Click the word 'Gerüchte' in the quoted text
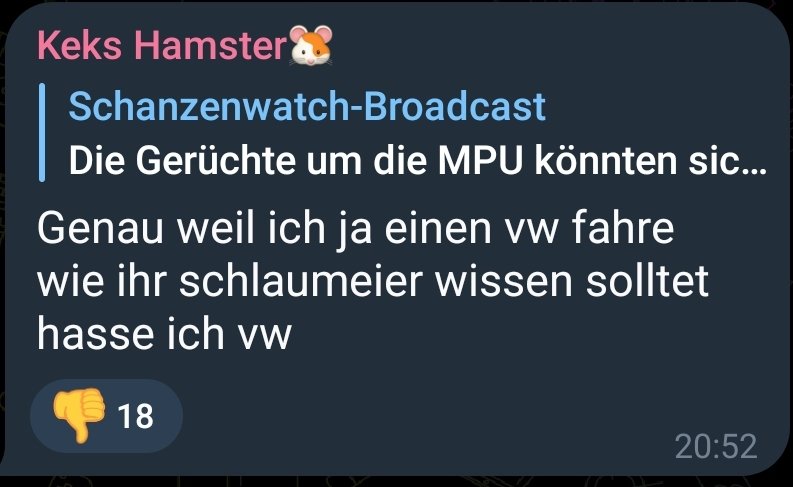The height and width of the screenshot is (487, 793). coord(215,161)
